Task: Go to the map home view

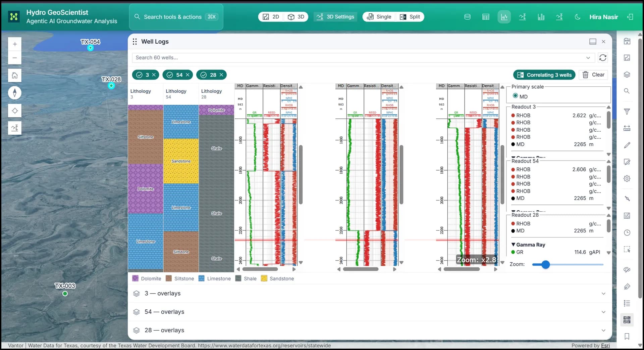Action: coord(15,75)
